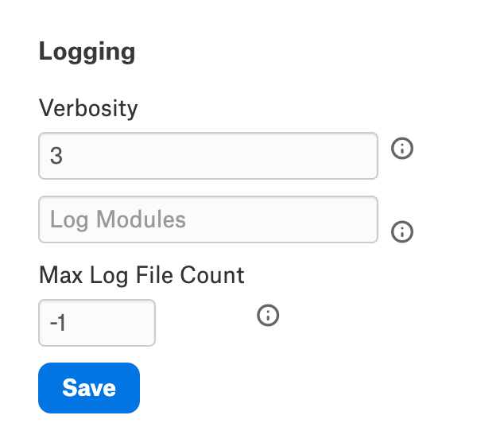Place cursor in field showing value -1
The image size is (504, 423).
[97, 322]
